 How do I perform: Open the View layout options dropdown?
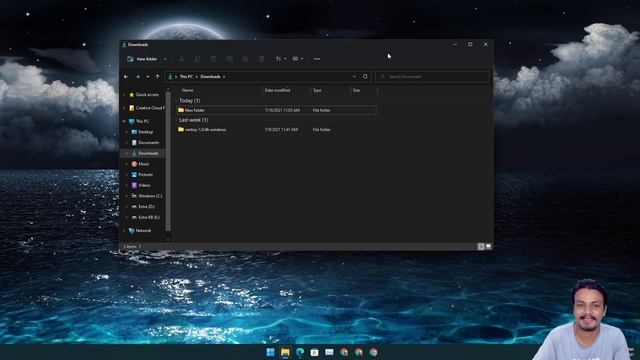click(298, 59)
